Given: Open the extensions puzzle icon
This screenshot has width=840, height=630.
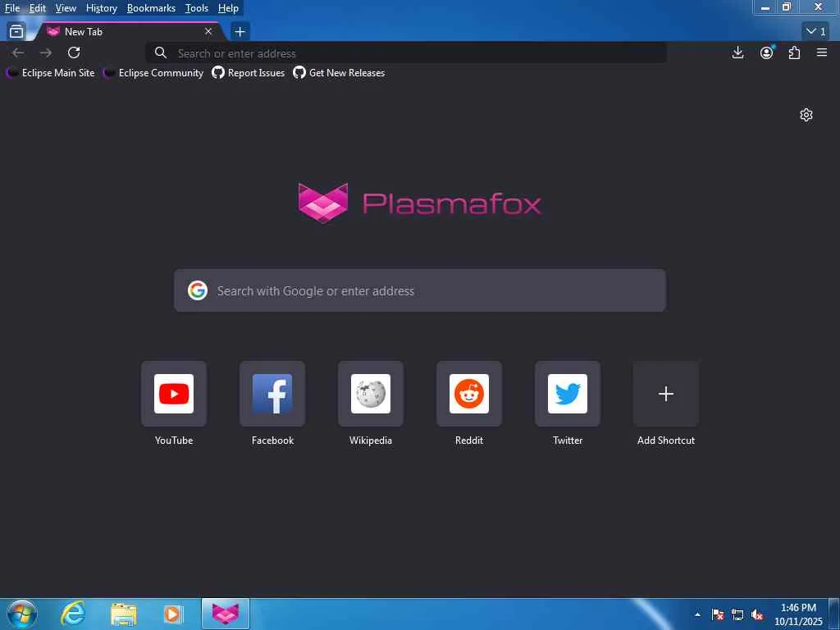Looking at the screenshot, I should tap(794, 52).
